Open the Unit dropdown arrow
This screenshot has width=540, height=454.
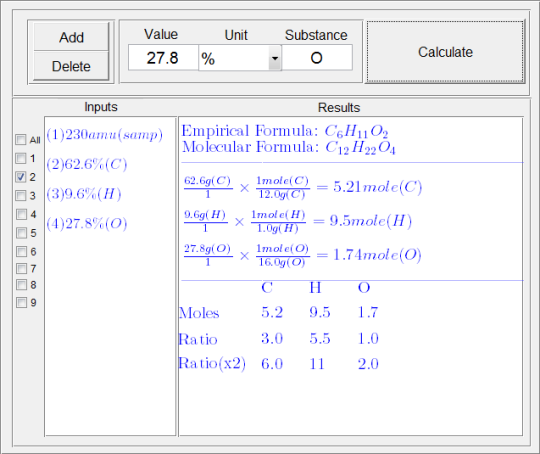[x=275, y=58]
